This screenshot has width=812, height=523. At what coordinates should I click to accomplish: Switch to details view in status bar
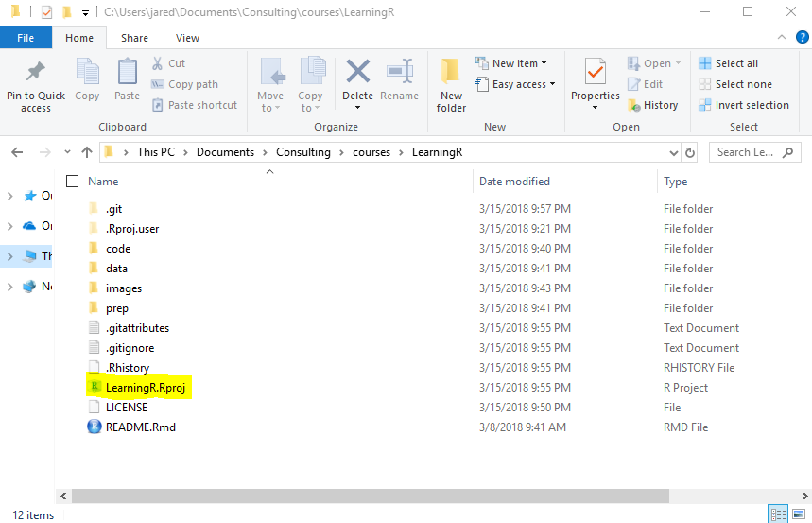[779, 514]
